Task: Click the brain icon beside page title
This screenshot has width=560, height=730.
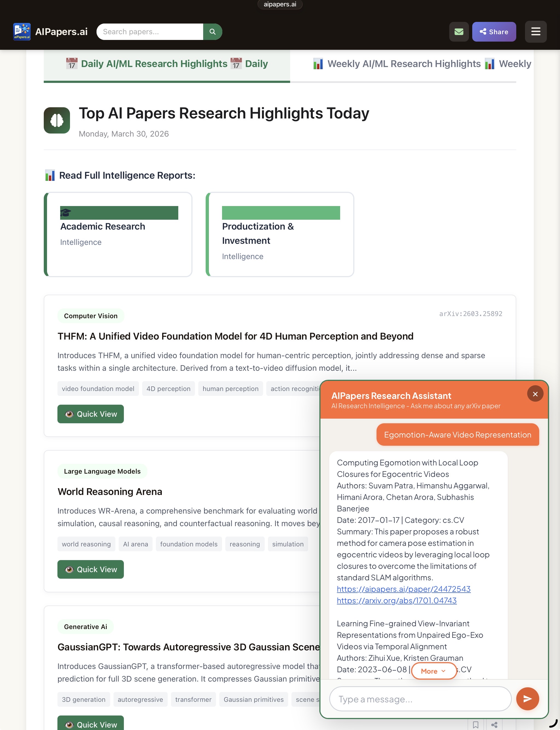Action: click(x=57, y=120)
